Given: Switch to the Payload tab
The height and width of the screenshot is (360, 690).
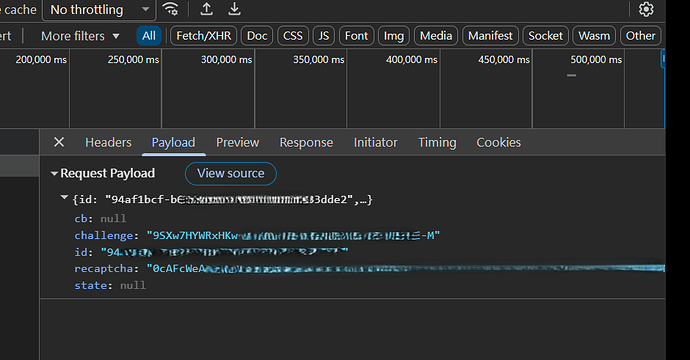Looking at the screenshot, I should coord(173,143).
